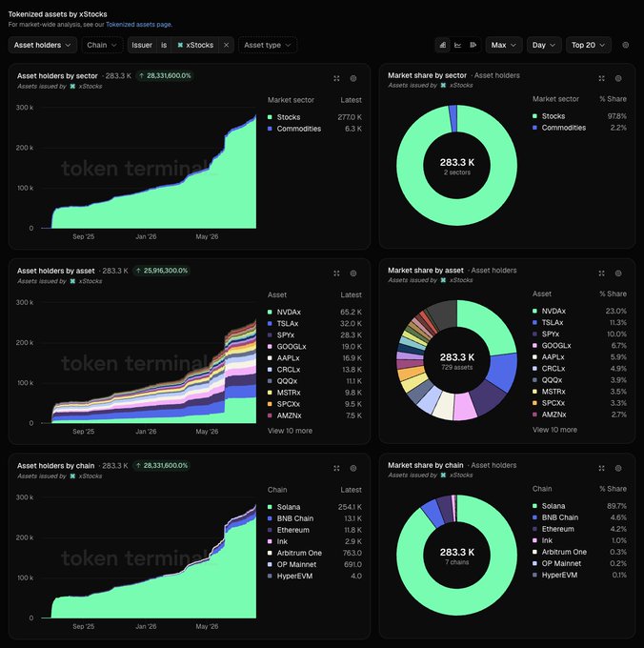Expand Asset holders by asset chart fullscreen
This screenshot has width=644, height=648.
pos(336,273)
